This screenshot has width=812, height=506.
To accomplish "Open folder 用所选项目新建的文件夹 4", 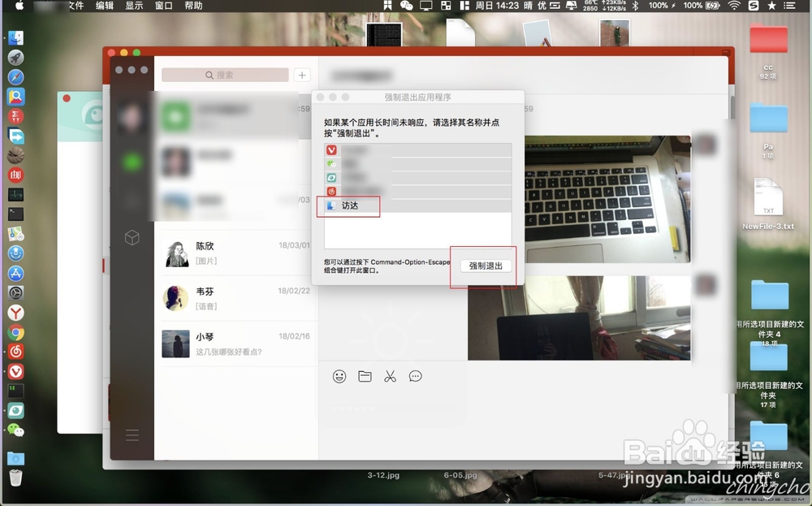I will [770, 296].
